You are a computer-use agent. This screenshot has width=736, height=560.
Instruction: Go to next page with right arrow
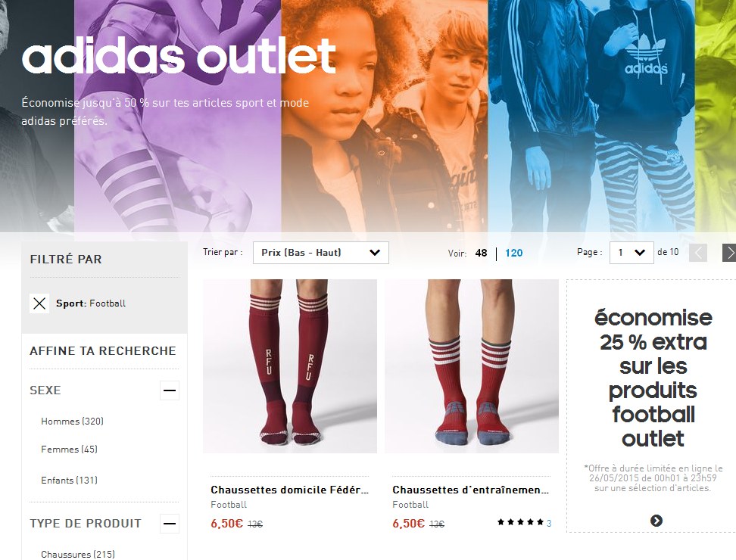point(729,253)
